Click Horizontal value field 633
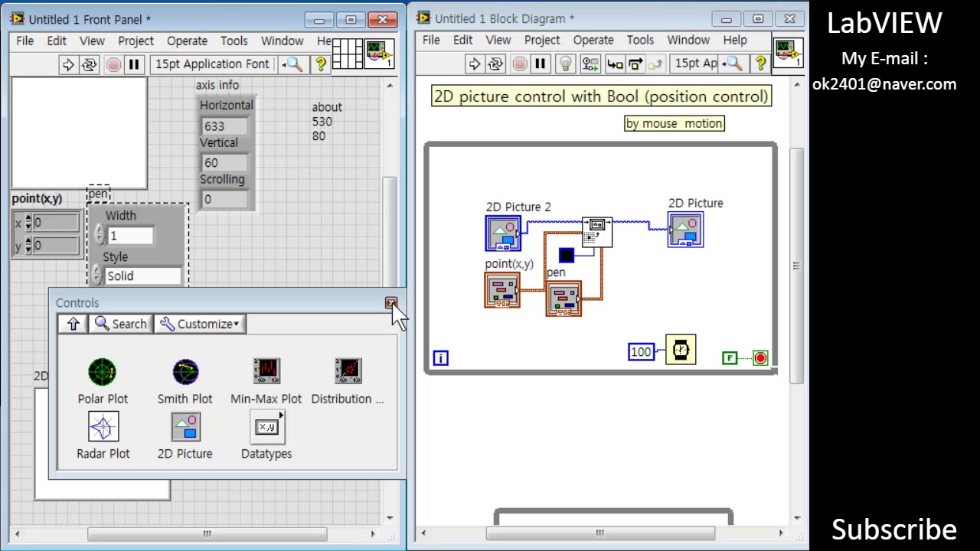Screen dimensions: 980x551 (224, 126)
